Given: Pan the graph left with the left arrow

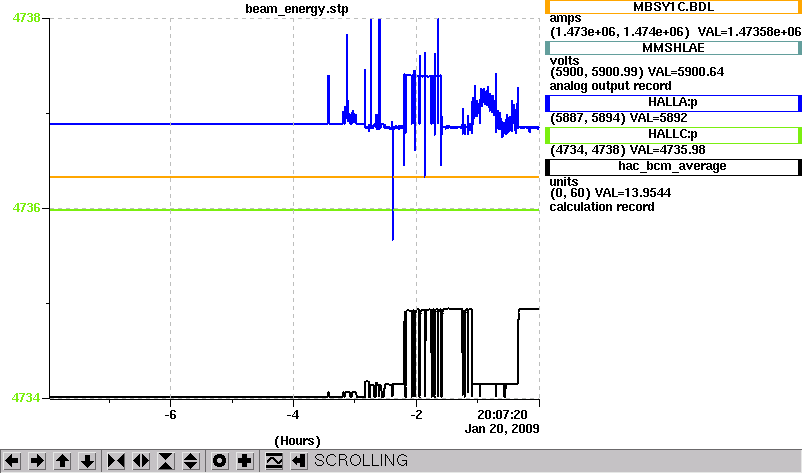Looking at the screenshot, I should pyautogui.click(x=12, y=461).
